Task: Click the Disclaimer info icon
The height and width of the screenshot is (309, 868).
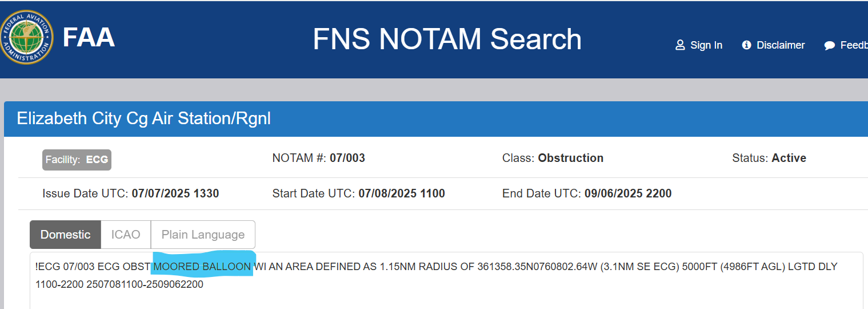Action: pos(746,45)
